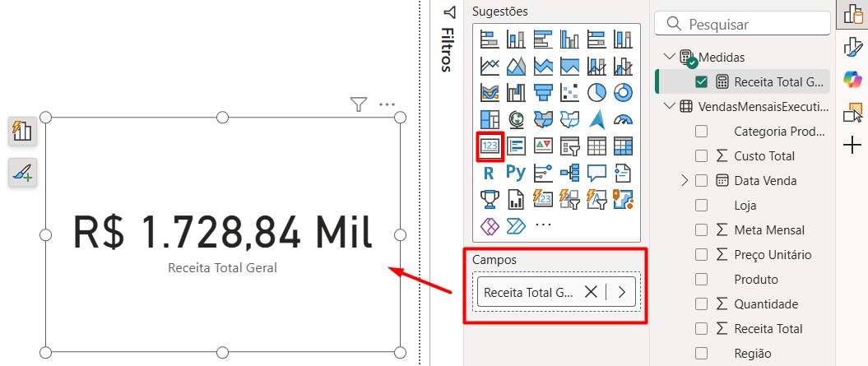Add the Azure Maps arrow visual
The width and height of the screenshot is (868, 366).
coord(596,119)
